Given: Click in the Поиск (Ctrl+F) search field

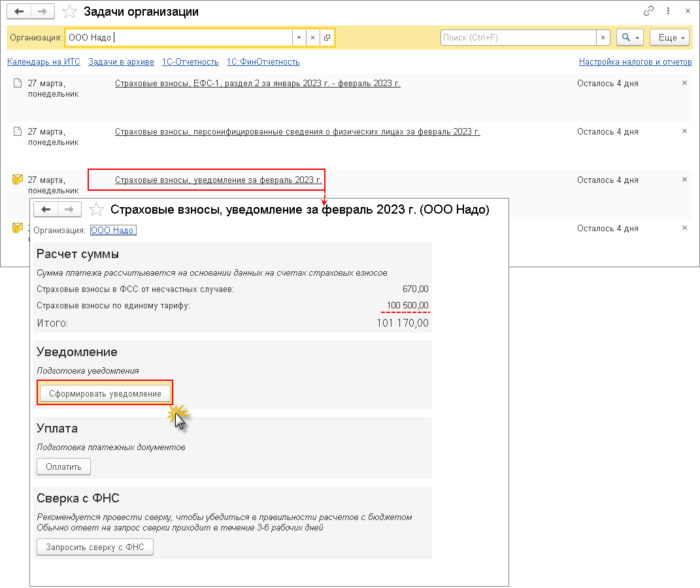Looking at the screenshot, I should coord(518,38).
